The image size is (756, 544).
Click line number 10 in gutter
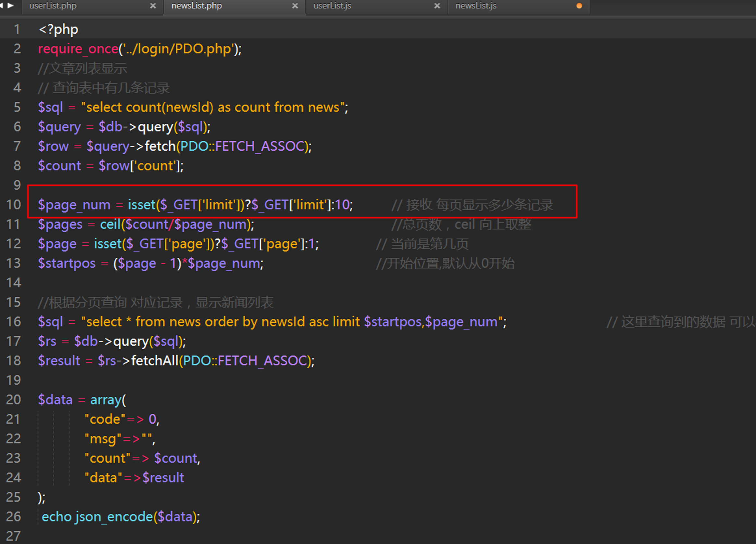[14, 204]
